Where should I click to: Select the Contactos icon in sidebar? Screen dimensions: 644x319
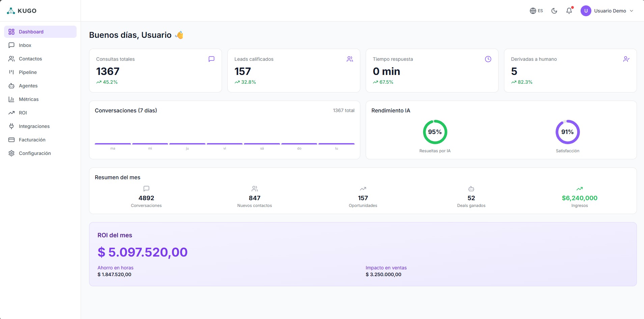pos(11,58)
